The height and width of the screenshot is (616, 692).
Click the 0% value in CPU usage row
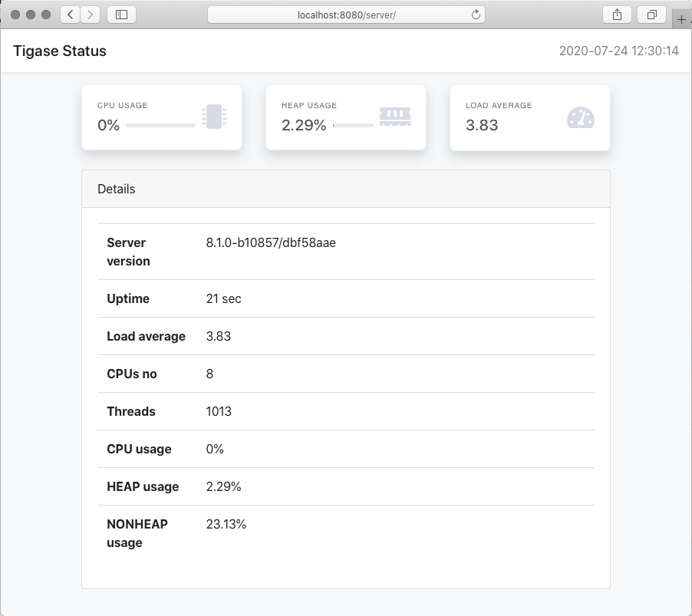point(215,450)
